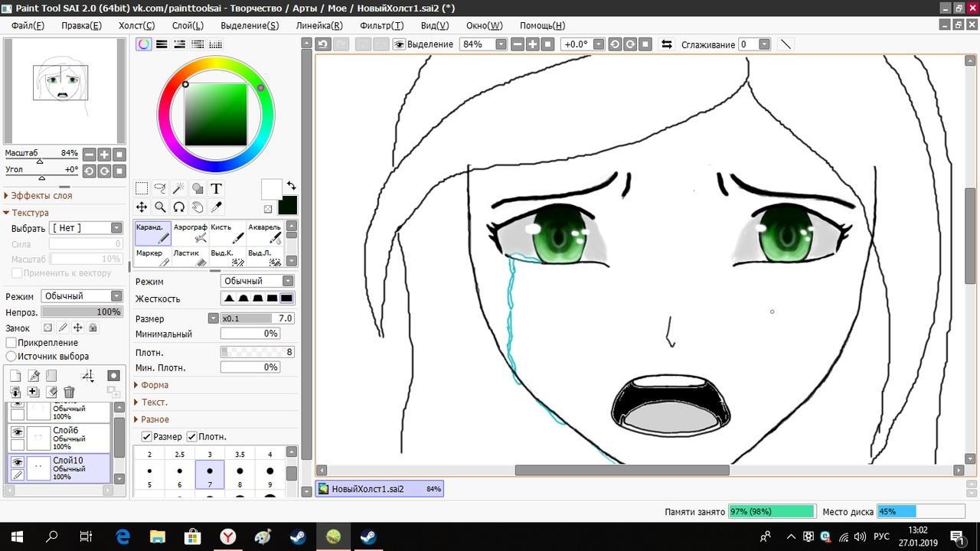Image resolution: width=980 pixels, height=551 pixels.
Task: Open the Фильтр menu
Action: (x=381, y=25)
